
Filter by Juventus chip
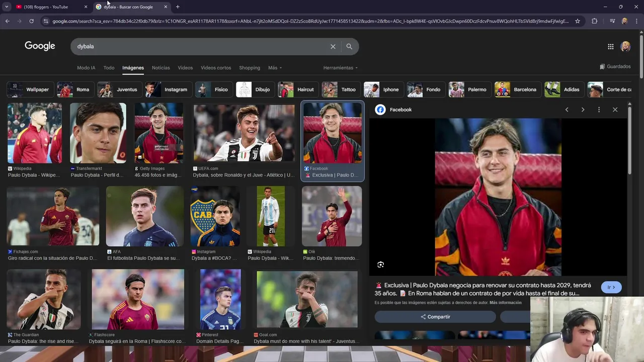(119, 89)
